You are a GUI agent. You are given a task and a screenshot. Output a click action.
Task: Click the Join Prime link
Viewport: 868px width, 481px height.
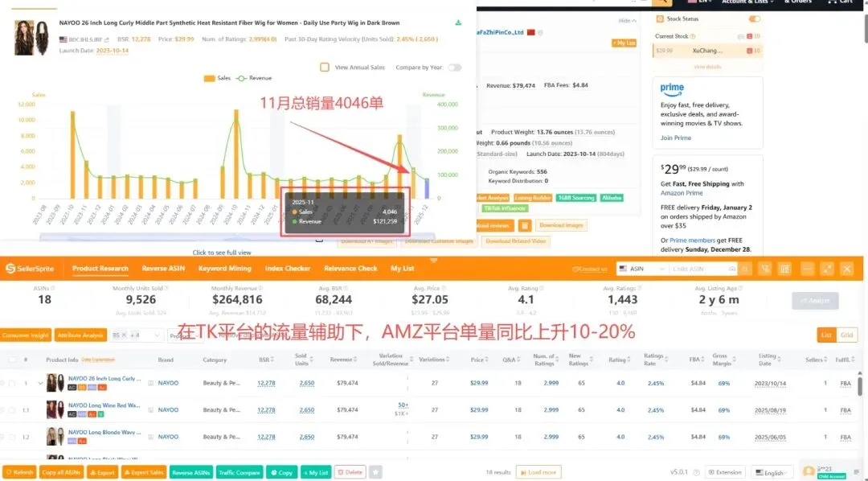pyautogui.click(x=675, y=138)
